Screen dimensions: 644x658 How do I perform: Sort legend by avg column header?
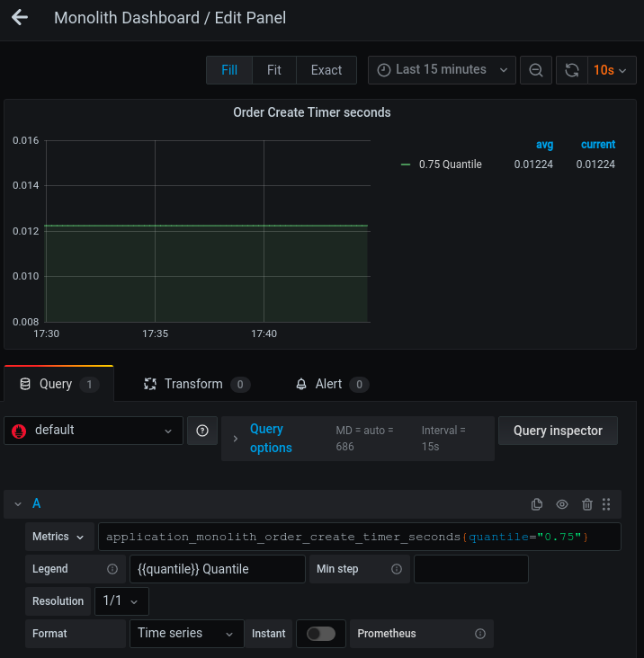point(544,145)
